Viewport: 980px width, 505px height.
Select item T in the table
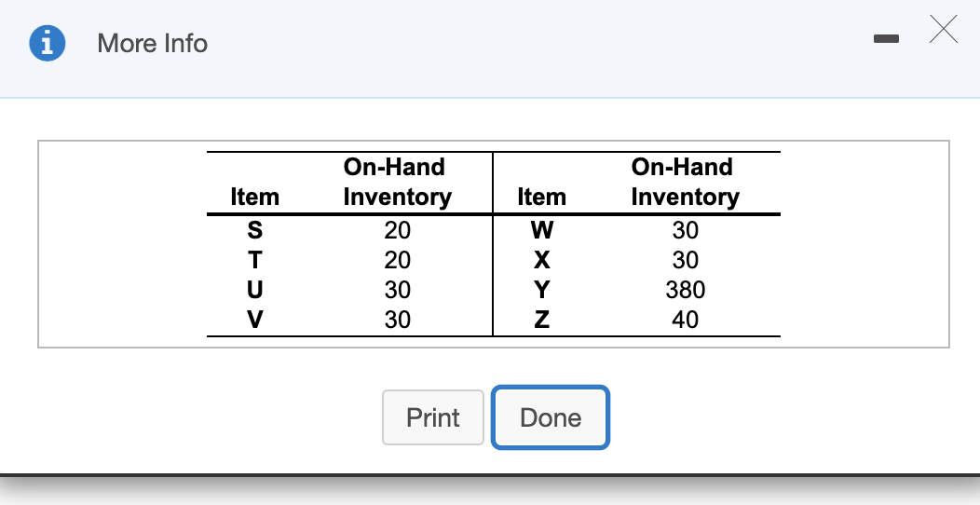[x=255, y=260]
